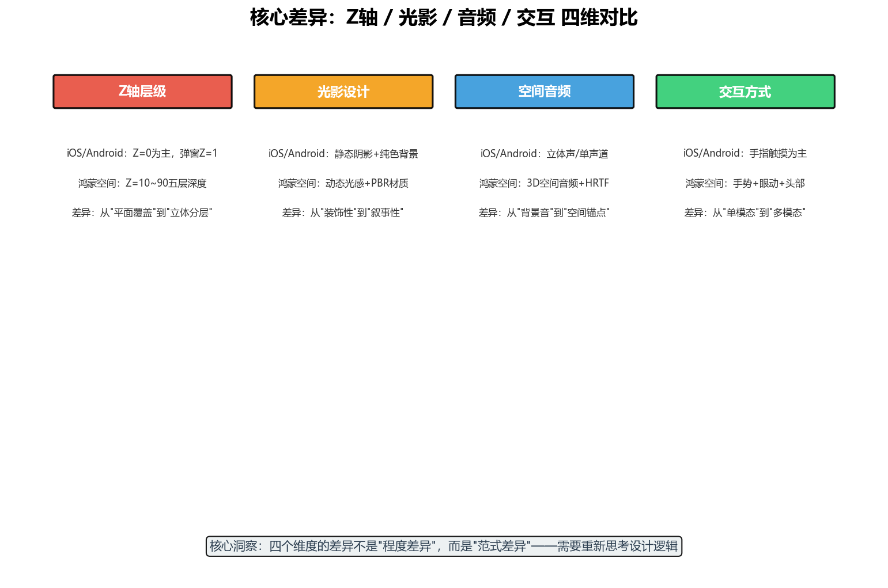Click the green 交互方式 header box
888x588 pixels.
pyautogui.click(x=745, y=92)
